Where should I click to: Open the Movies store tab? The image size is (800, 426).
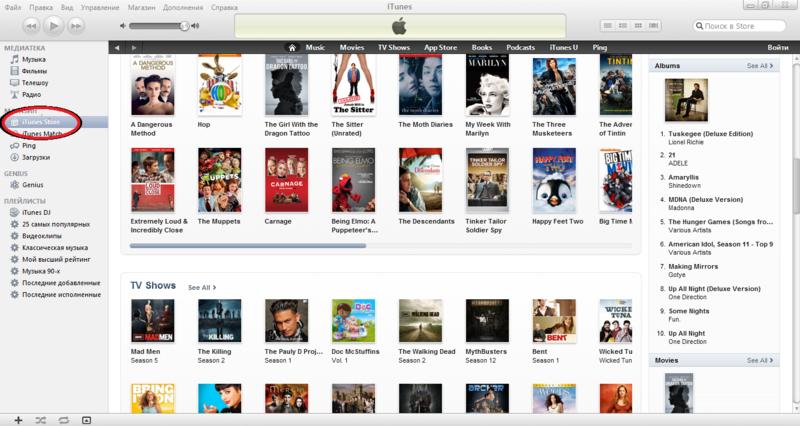pos(352,47)
